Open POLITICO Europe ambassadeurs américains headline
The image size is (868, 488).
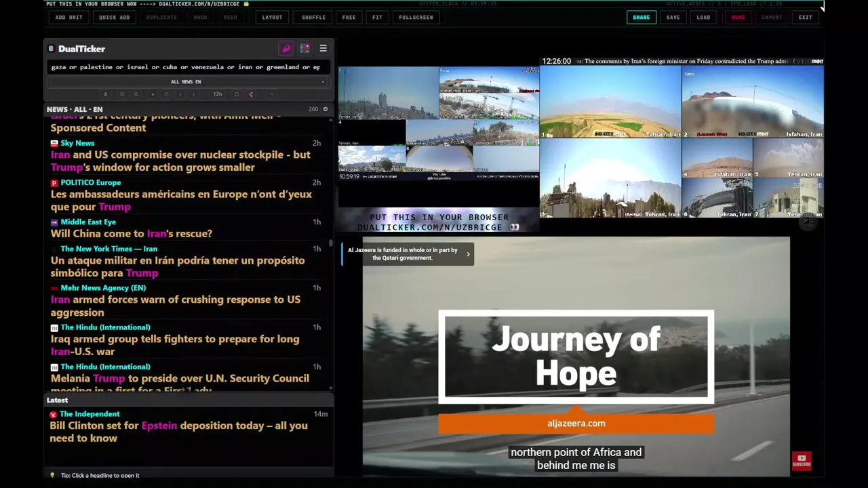coord(181,201)
